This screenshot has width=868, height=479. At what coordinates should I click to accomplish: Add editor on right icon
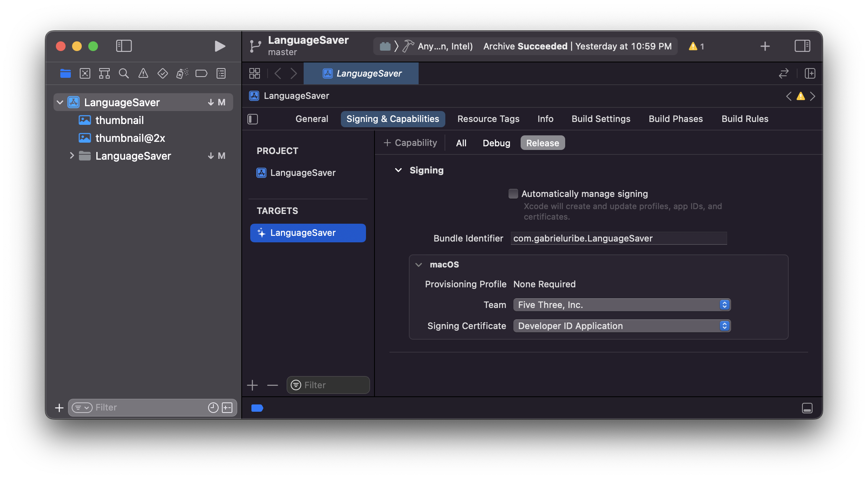pyautogui.click(x=810, y=73)
